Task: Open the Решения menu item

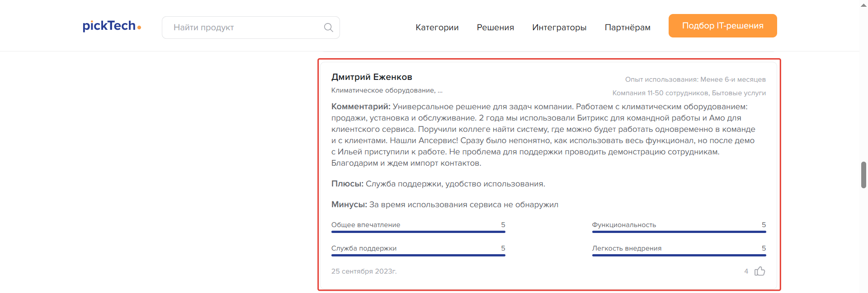Action: point(495,28)
